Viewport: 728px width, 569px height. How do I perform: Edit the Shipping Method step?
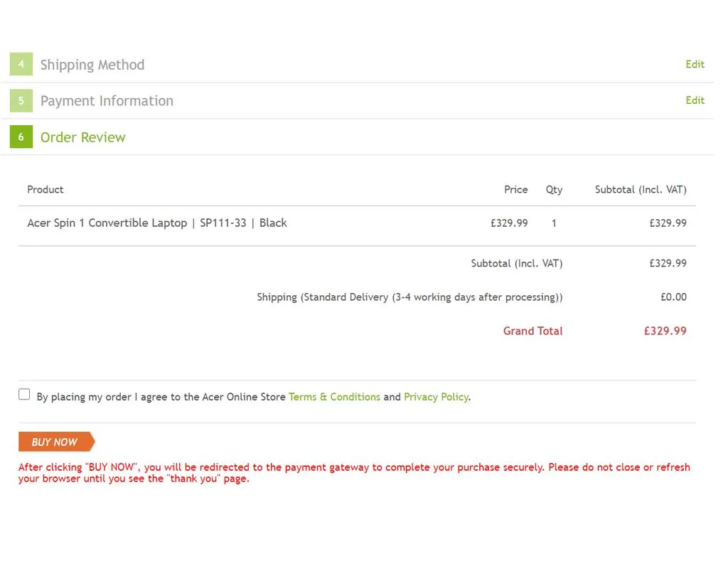coord(695,64)
